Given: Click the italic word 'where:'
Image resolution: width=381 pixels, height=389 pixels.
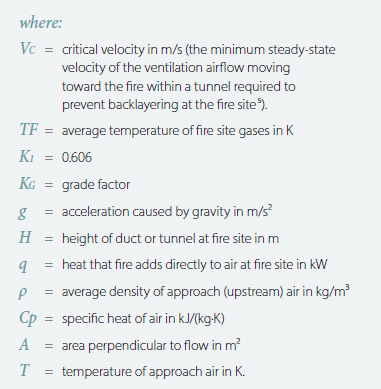Looking at the screenshot, I should coord(41,23).
